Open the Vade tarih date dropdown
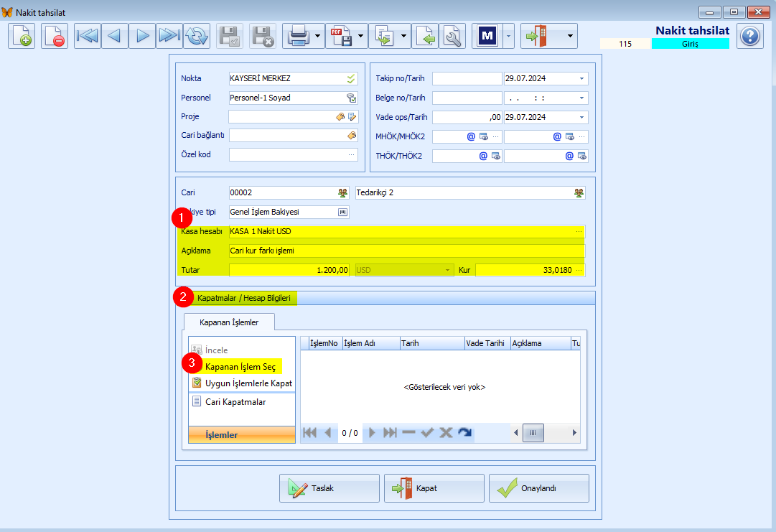776x532 pixels. pos(581,117)
